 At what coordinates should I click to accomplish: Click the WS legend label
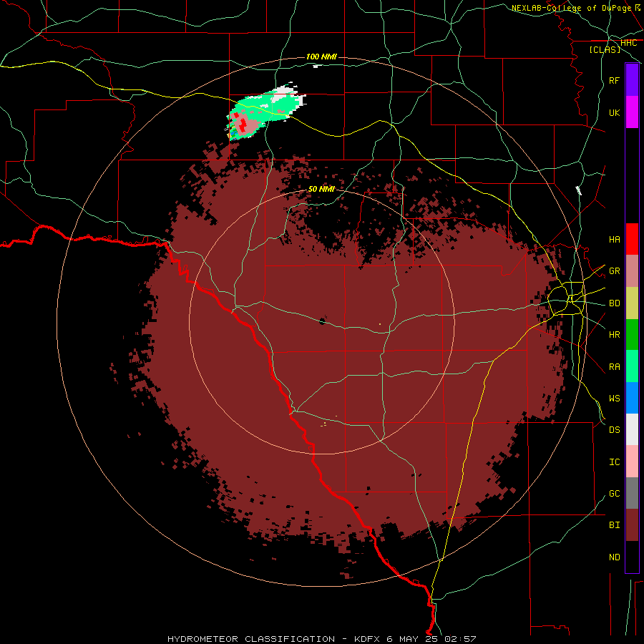[614, 398]
